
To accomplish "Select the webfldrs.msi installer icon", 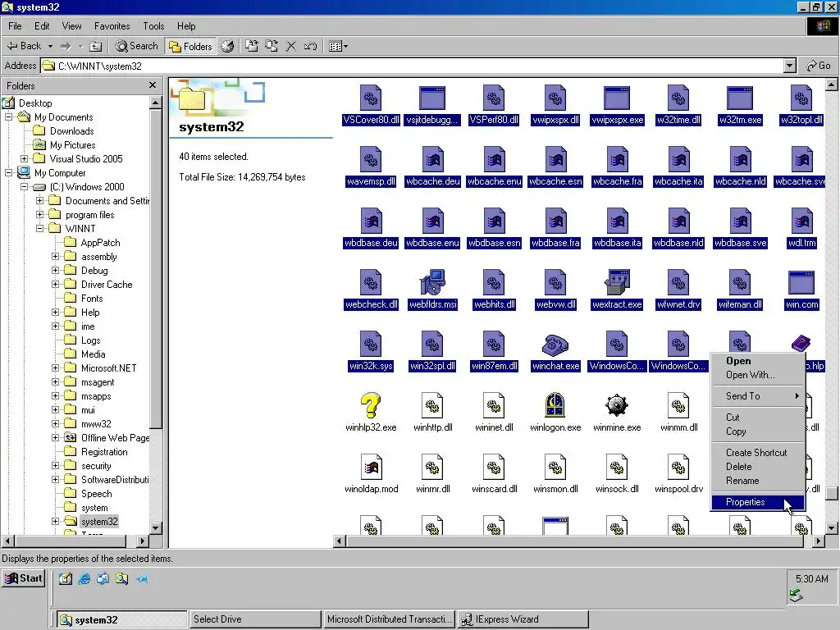I will click(432, 282).
